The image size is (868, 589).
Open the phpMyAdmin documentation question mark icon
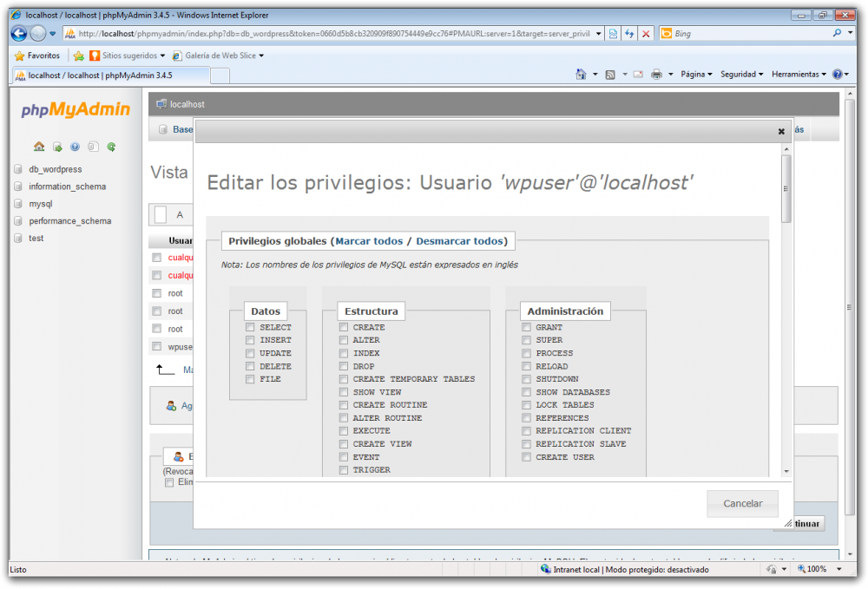tap(75, 147)
